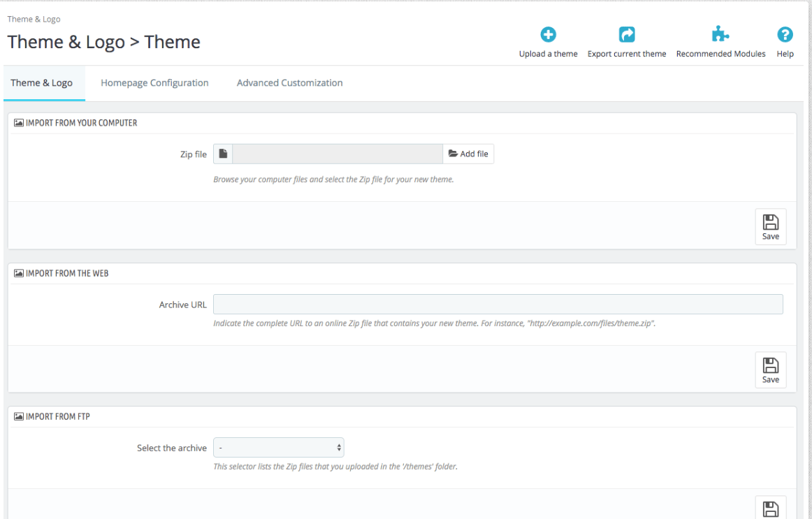Open Recommended Modules puzzle icon

(720, 35)
